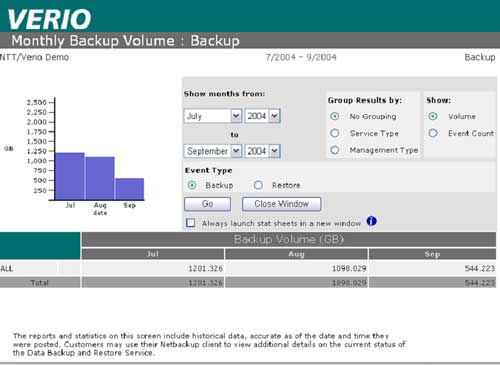Click the GB label on the chart axis

pyautogui.click(x=9, y=149)
